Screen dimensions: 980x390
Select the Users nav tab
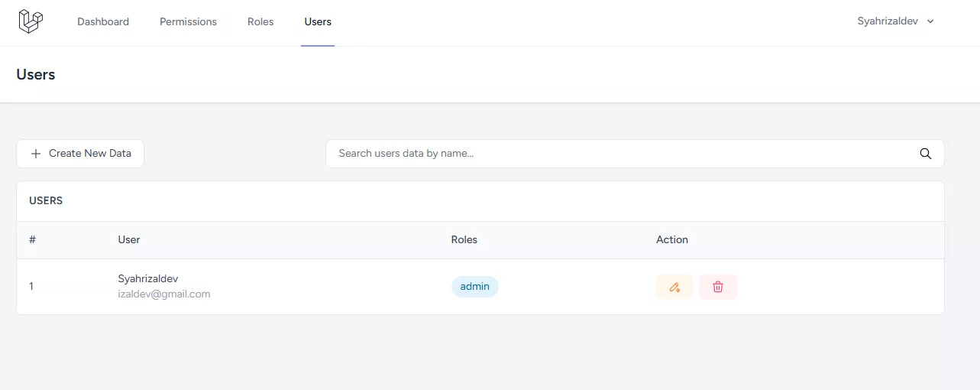point(318,21)
